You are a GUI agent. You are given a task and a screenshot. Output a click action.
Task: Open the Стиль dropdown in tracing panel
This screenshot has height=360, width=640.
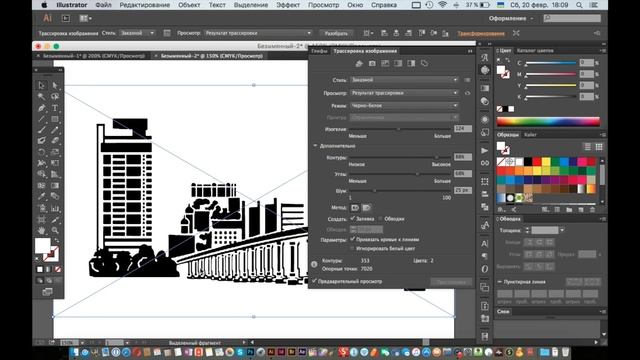(404, 80)
